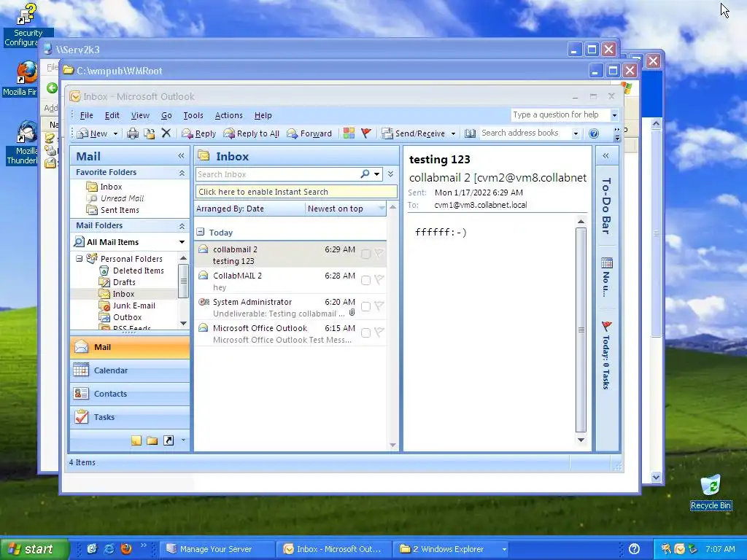The width and height of the screenshot is (747, 560).
Task: Click the red flag tasks icon in To-Do Bar
Action: (606, 326)
